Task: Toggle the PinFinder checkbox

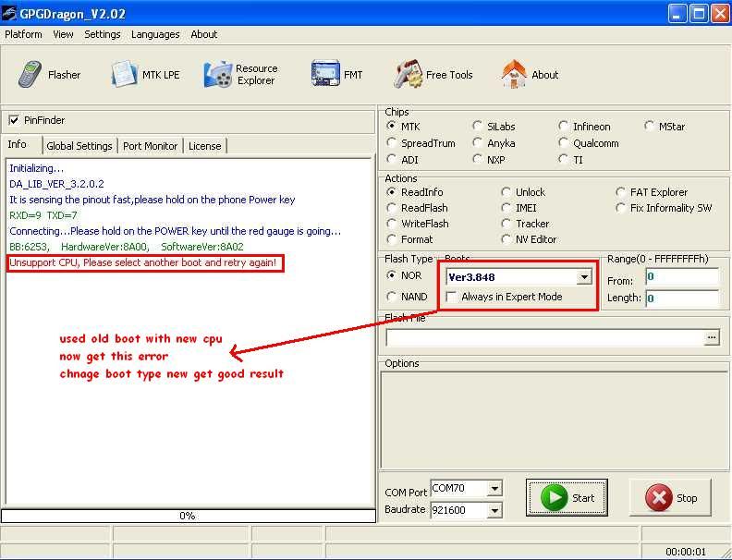Action: click(x=15, y=120)
